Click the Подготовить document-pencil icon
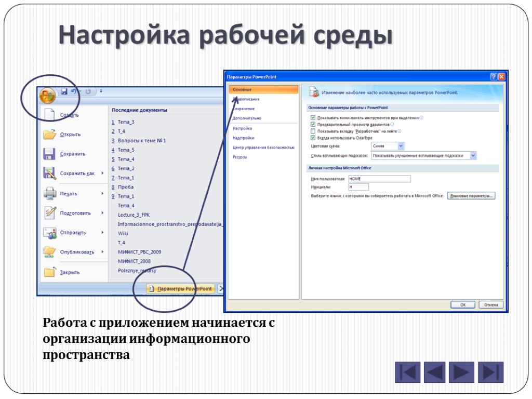 coord(50,212)
